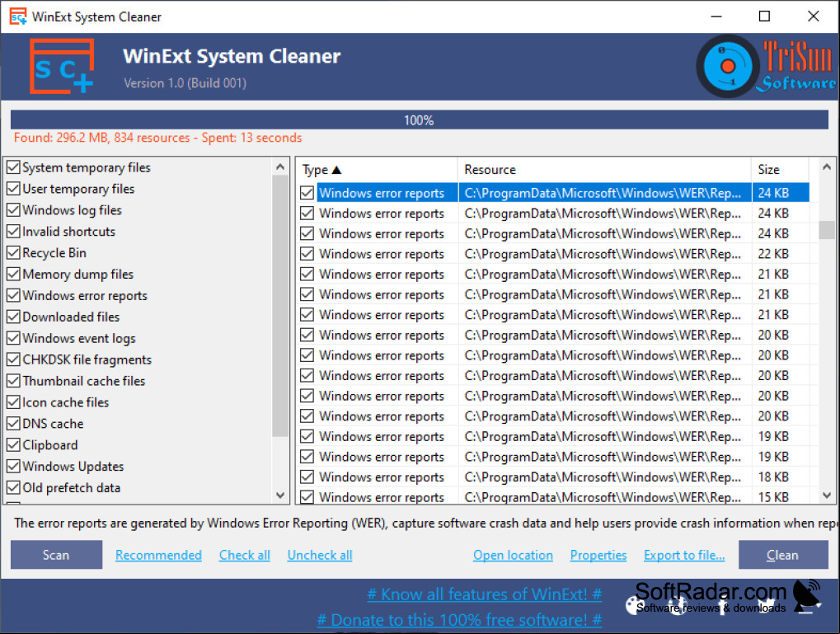Viewport: 840px width, 634px height.
Task: Uncheck the 18 KB result row checkbox
Action: point(307,477)
